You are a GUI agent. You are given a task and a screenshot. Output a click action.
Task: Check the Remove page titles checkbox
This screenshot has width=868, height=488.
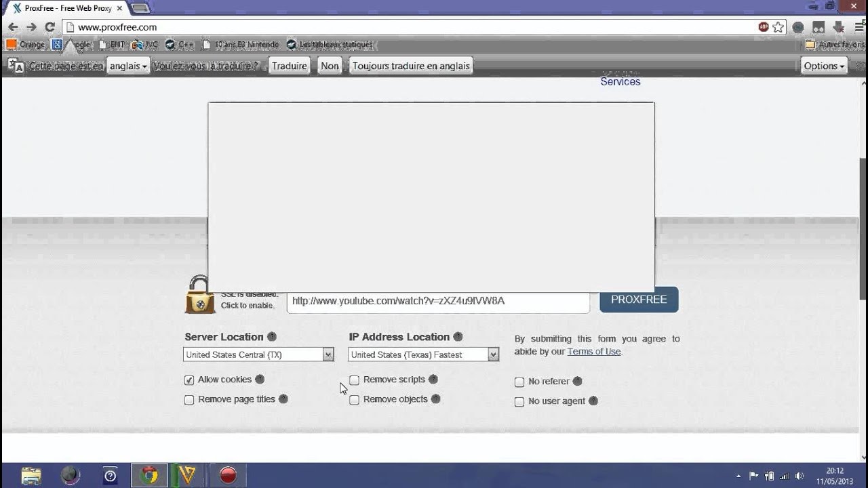tap(189, 400)
